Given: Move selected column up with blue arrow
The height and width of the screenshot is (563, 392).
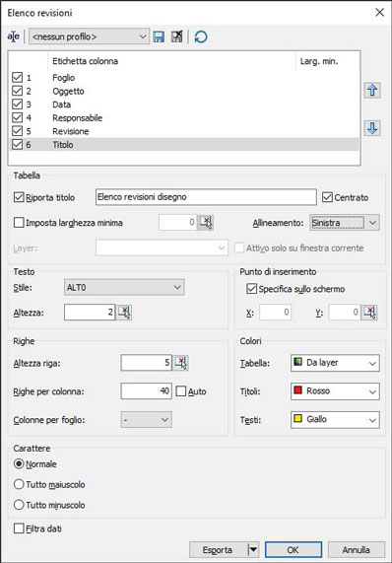Looking at the screenshot, I should click(372, 90).
